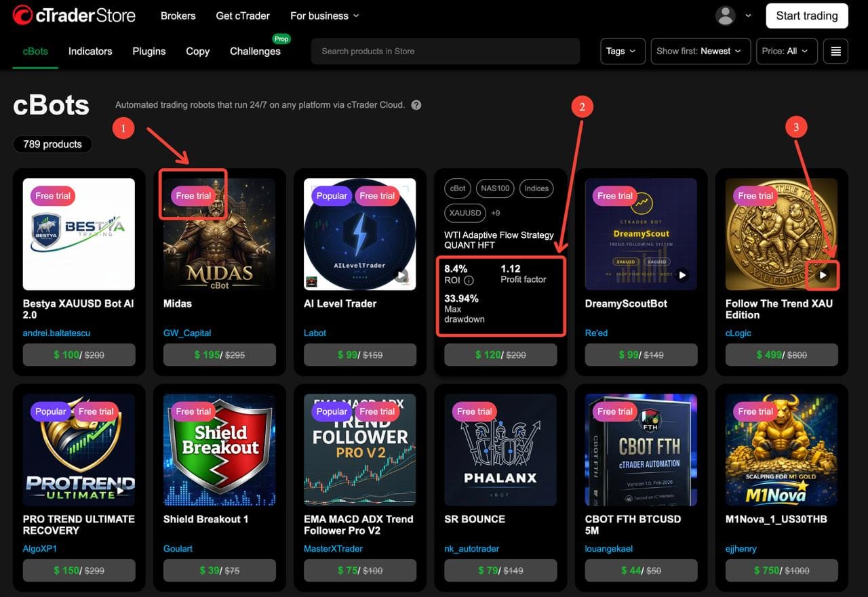Focus the Search products in Store field
Viewport: 868px width, 597px height.
pyautogui.click(x=446, y=51)
